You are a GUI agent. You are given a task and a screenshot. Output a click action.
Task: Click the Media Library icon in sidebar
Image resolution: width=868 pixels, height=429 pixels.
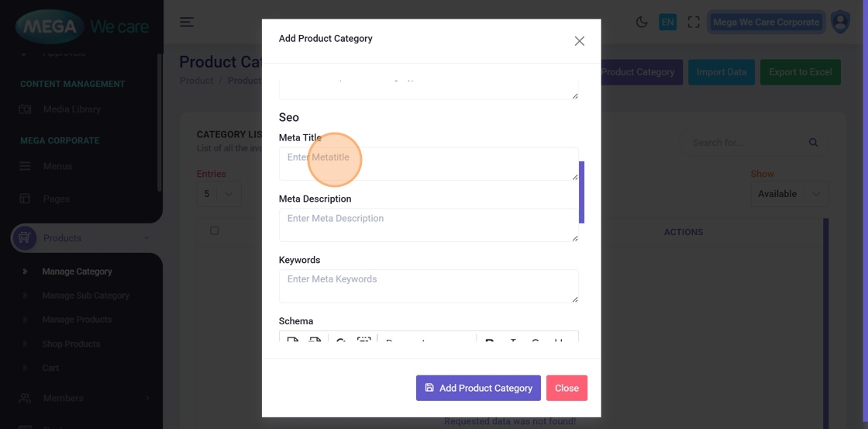25,109
